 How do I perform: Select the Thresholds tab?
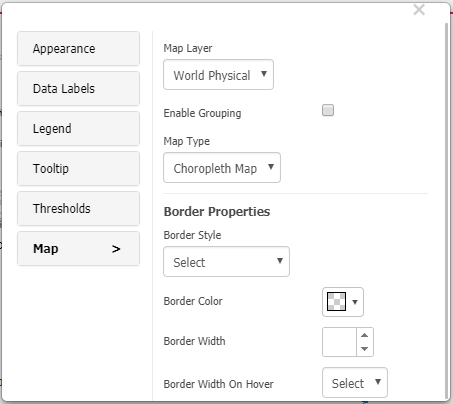click(78, 209)
